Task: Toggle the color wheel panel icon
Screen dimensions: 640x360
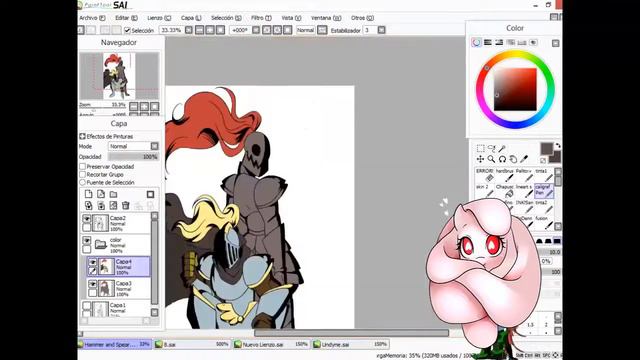Action: coord(476,42)
